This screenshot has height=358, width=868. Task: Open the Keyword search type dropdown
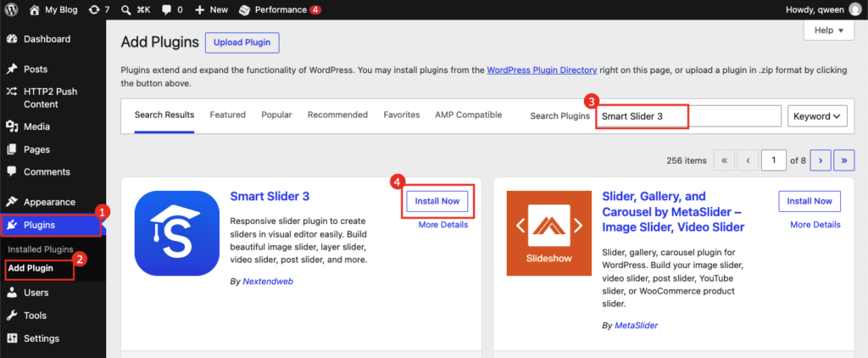(x=817, y=116)
